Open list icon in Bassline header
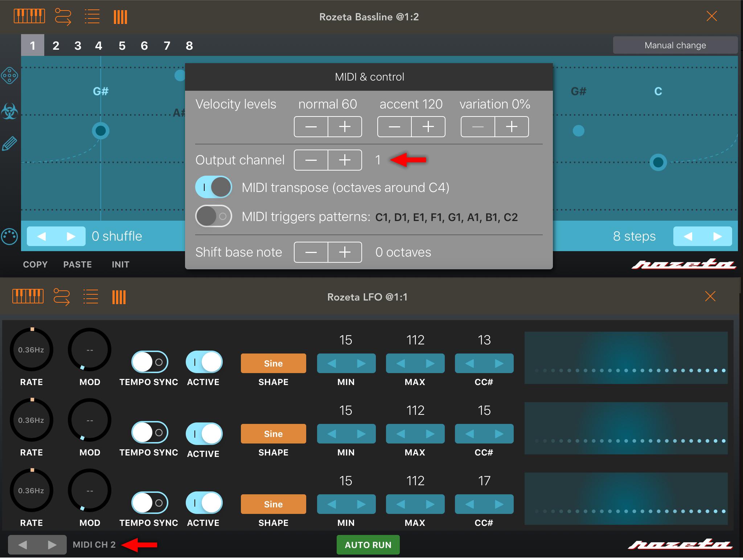This screenshot has height=560, width=743. (x=92, y=17)
